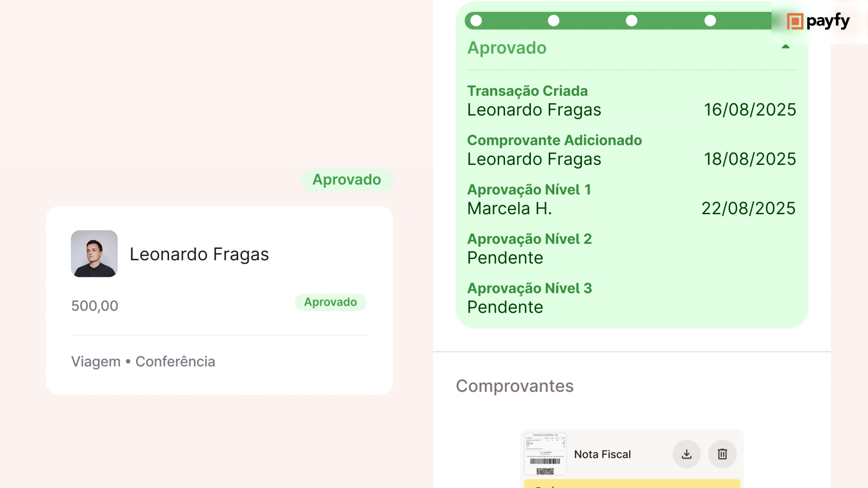Open the Transação Criada timeline entry
Screen dimensions: 868x488
tap(527, 91)
